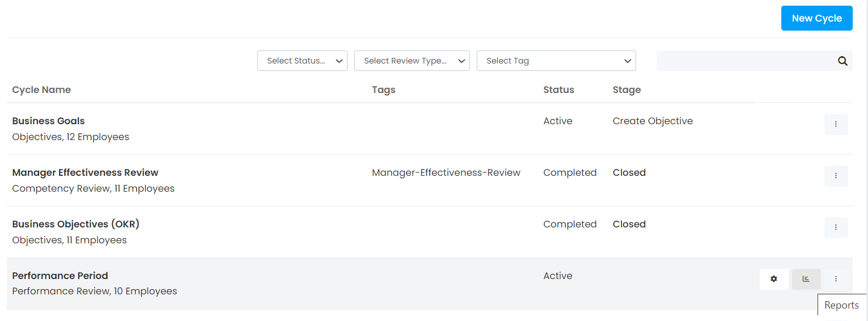Click the Manager-Effectiveness-Review tag
Viewport: 868px width, 321px height.
point(446,172)
